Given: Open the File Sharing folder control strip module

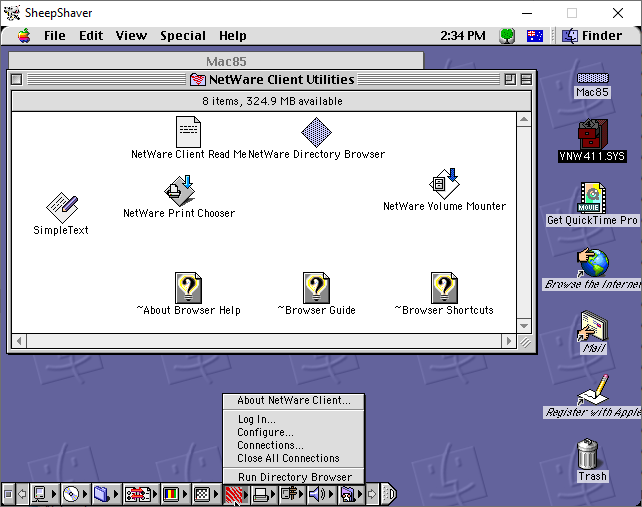Looking at the screenshot, I should pos(106,494).
